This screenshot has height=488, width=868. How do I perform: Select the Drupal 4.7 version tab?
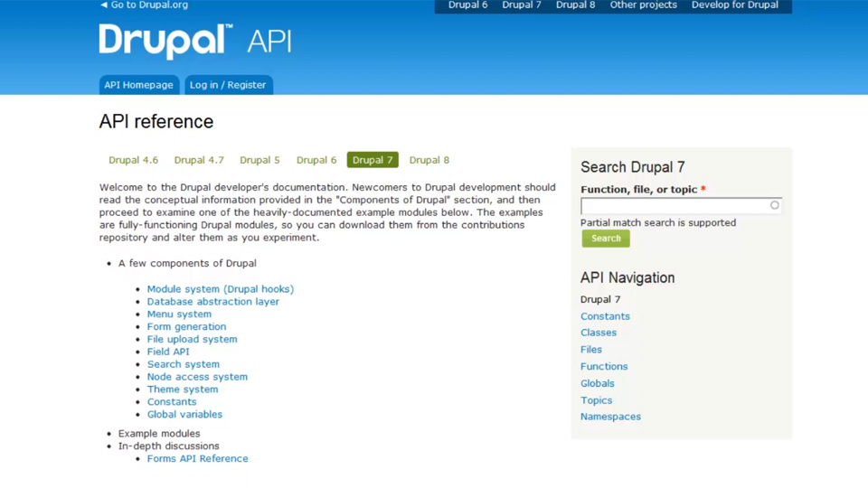(x=199, y=160)
